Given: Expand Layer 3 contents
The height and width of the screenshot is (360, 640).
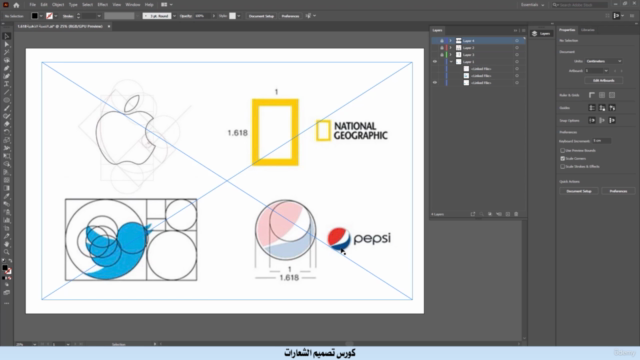Looking at the screenshot, I should (451, 55).
